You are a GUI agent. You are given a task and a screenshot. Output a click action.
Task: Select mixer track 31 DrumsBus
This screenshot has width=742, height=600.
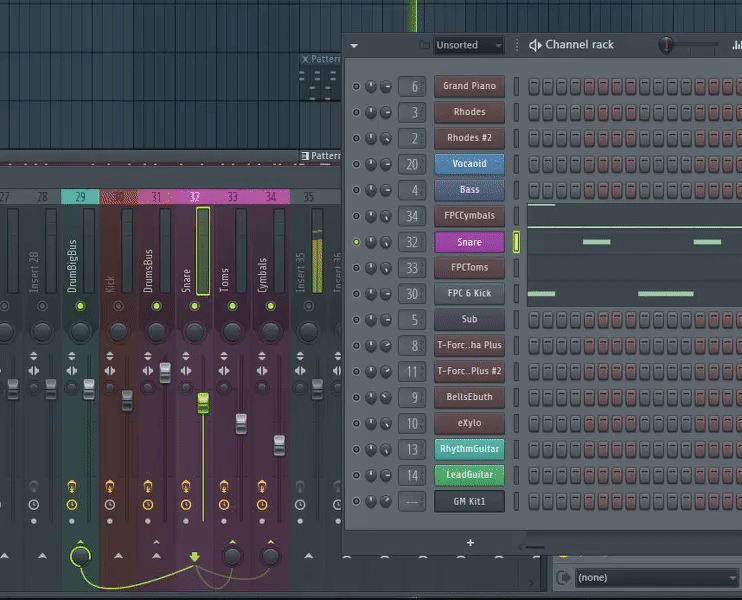tap(157, 197)
